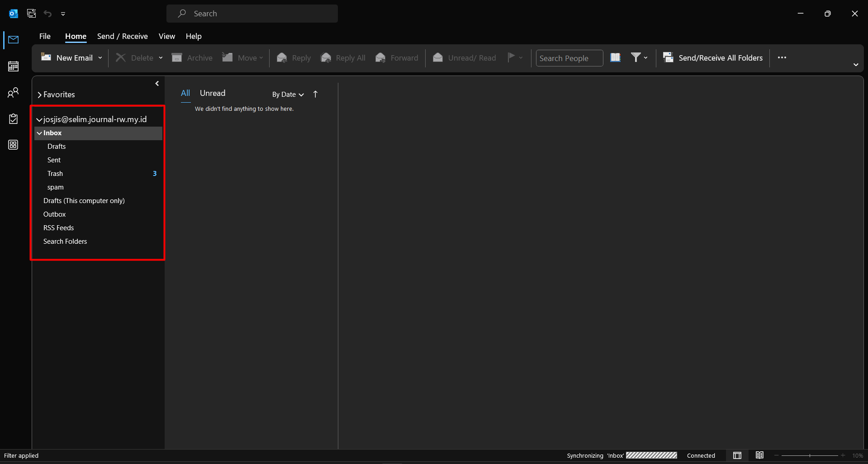Open the Calendar view in sidebar
Screen dimensions: 868x464
[13, 66]
